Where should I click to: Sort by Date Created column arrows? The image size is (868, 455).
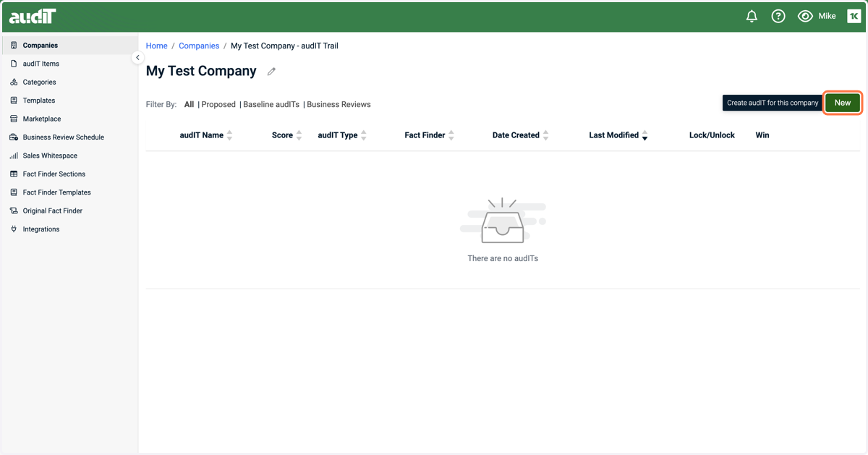click(546, 135)
